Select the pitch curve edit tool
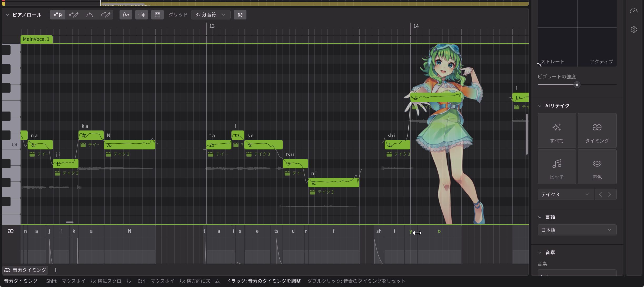 click(x=90, y=15)
